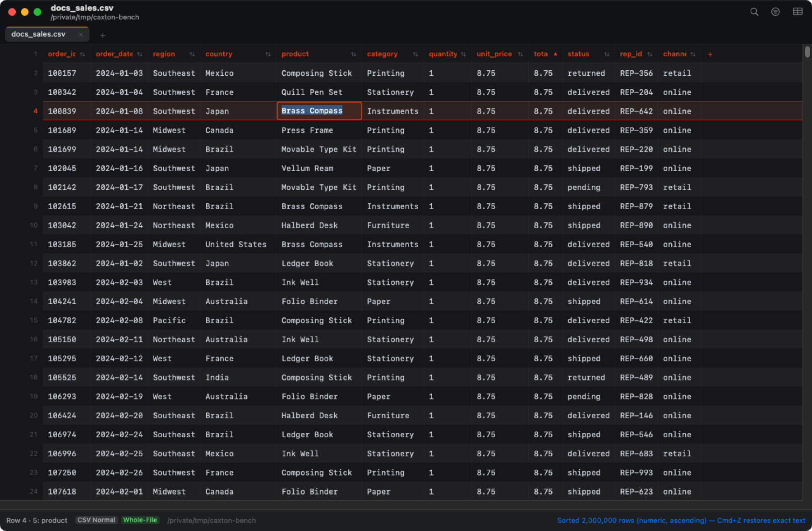
Task: Select the India country cell
Action: pos(239,377)
